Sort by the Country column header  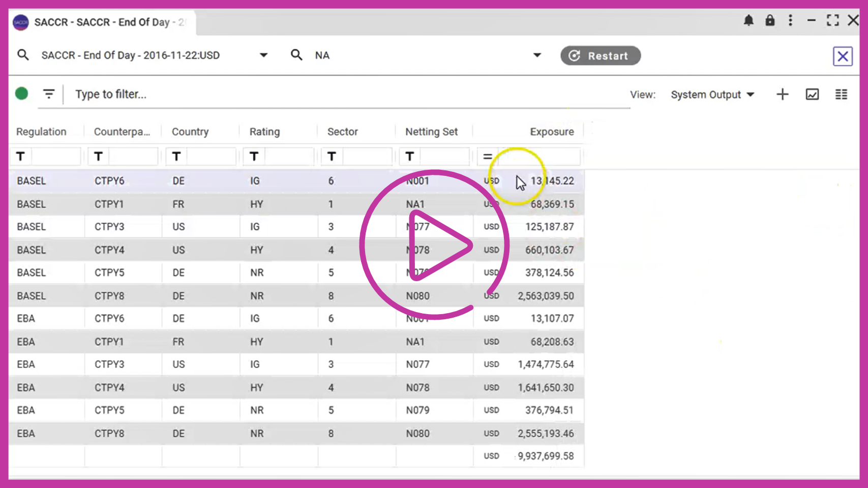pyautogui.click(x=190, y=132)
